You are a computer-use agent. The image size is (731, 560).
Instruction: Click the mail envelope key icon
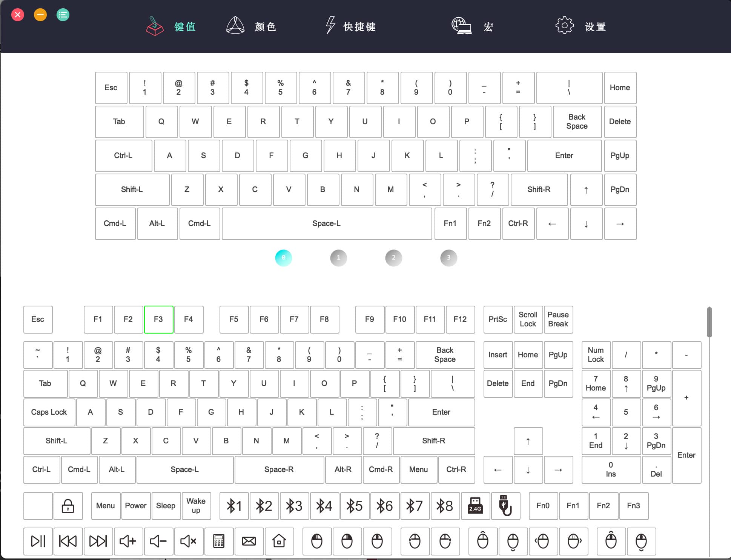(x=249, y=541)
